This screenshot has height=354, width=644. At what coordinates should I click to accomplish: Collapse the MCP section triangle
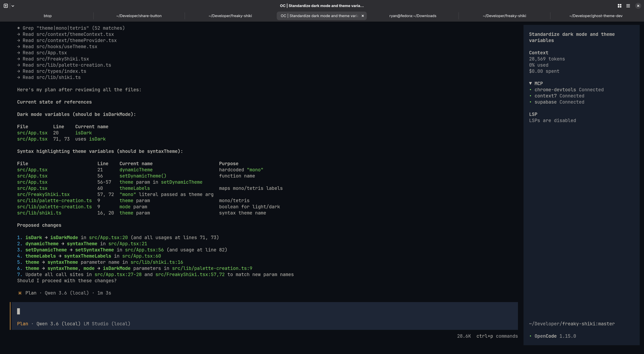click(x=530, y=83)
